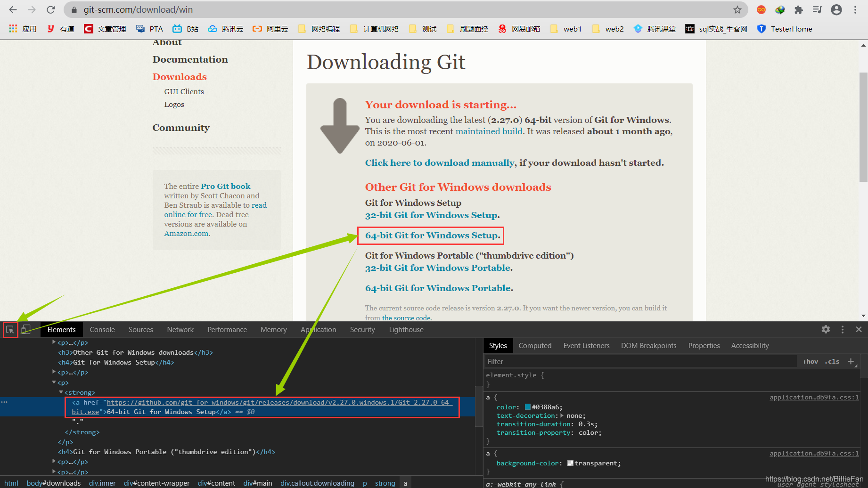Open the 应用 apps bookmark

[23, 29]
